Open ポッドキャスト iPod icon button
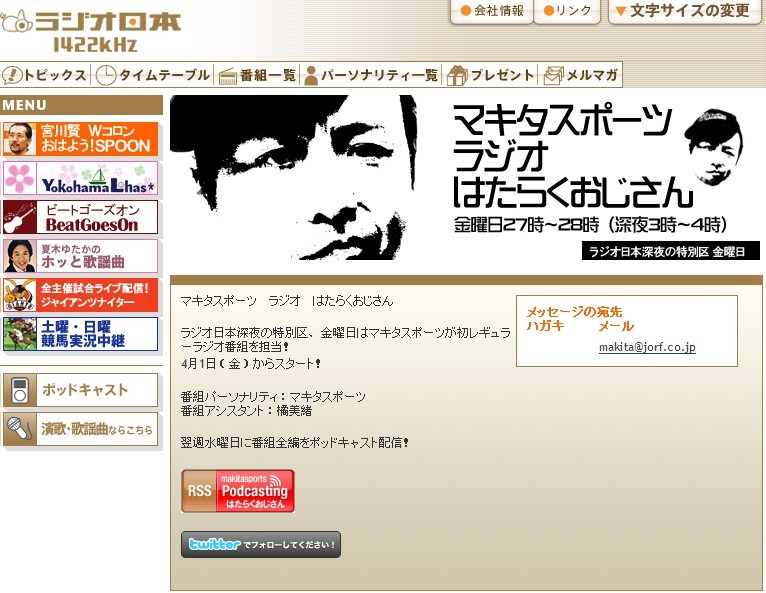Viewport: 766px width, 593px height. (81, 390)
